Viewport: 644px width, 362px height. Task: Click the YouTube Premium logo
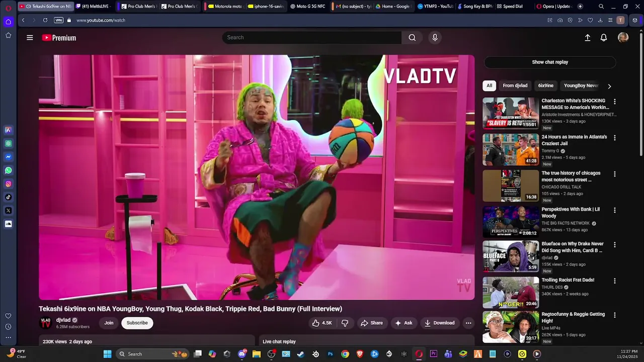(x=59, y=38)
